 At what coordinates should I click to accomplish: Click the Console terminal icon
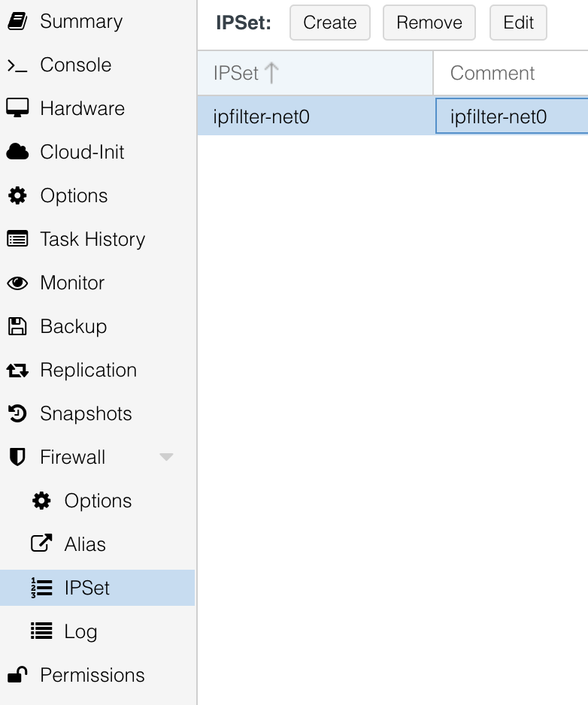point(17,65)
